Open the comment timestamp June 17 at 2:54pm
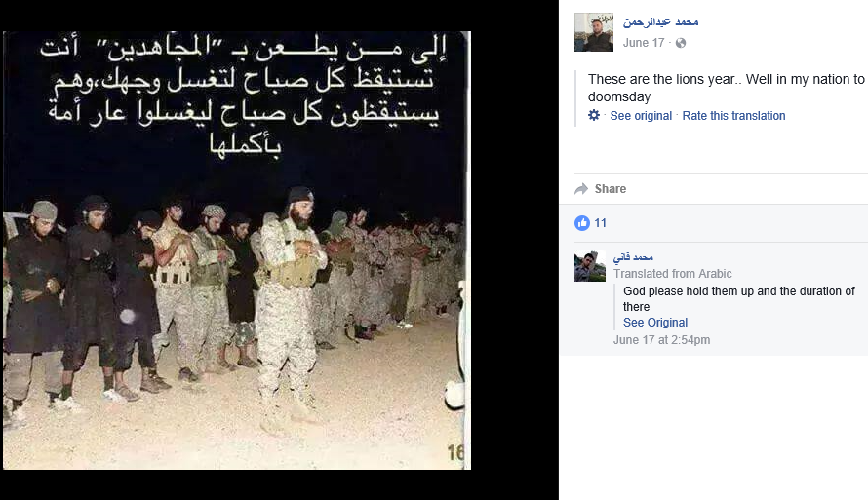Image resolution: width=868 pixels, height=500 pixels. click(x=661, y=340)
